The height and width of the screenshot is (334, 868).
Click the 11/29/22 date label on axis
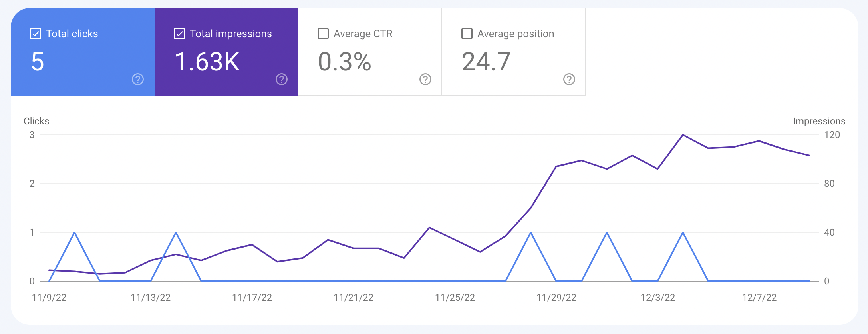[x=556, y=298]
